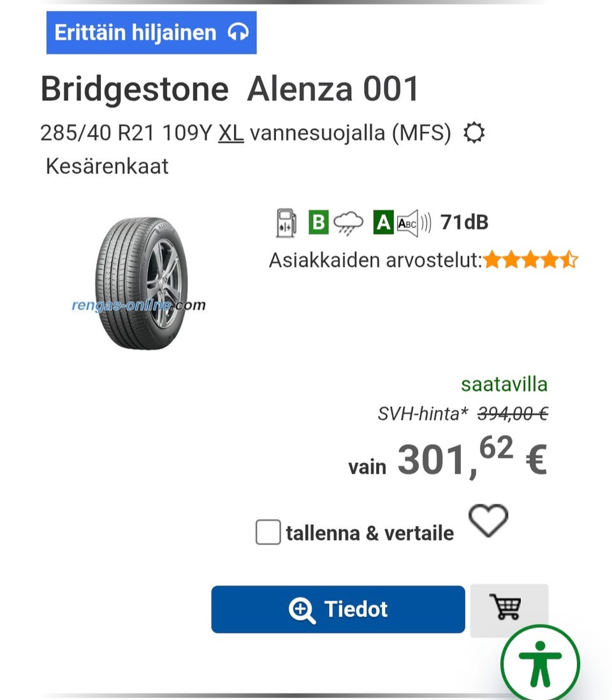Open the tyre product thumbnail image
The height and width of the screenshot is (700, 612).
[138, 283]
